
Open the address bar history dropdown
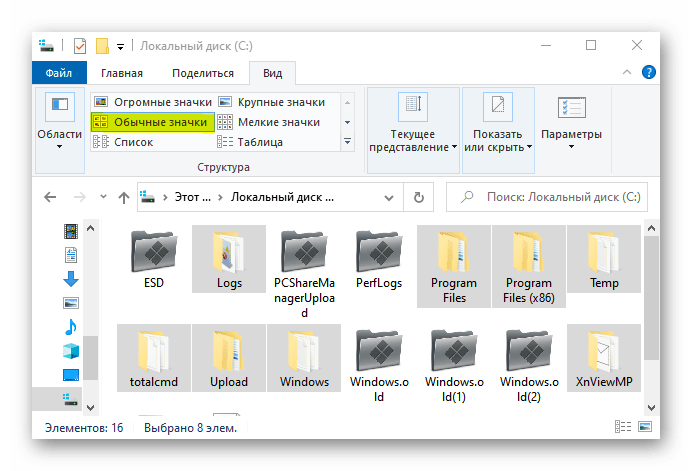click(389, 197)
